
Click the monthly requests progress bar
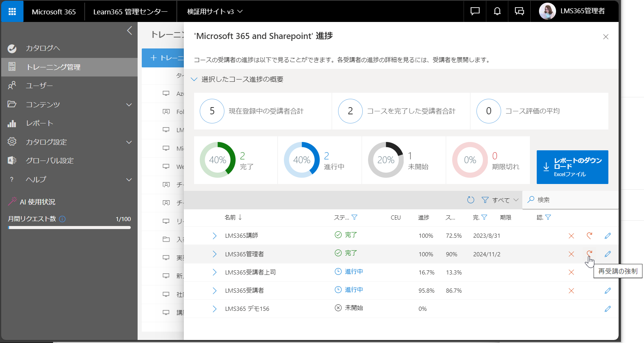[x=69, y=228]
